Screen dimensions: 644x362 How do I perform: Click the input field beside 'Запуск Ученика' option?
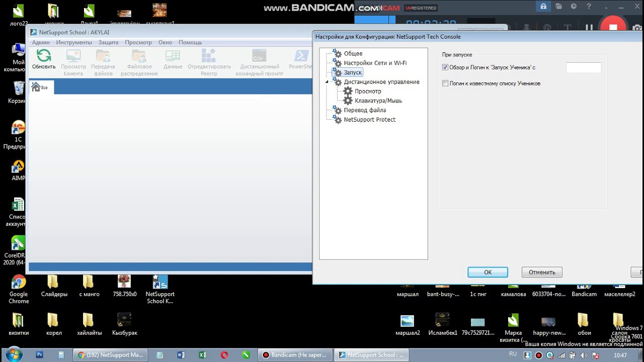(584, 67)
